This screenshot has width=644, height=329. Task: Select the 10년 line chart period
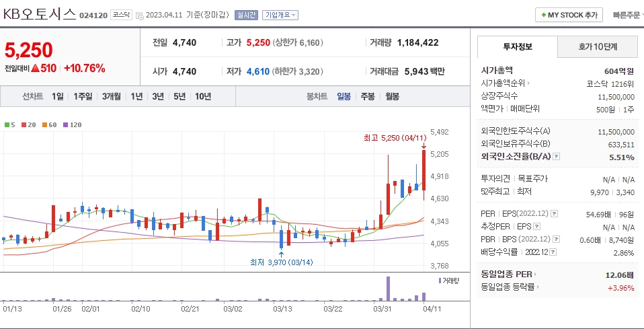203,97
